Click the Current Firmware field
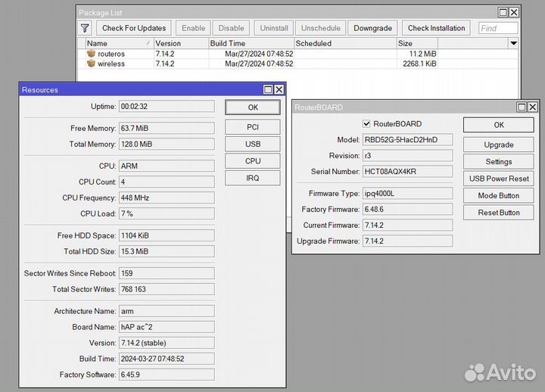The width and height of the screenshot is (545, 392). point(408,226)
